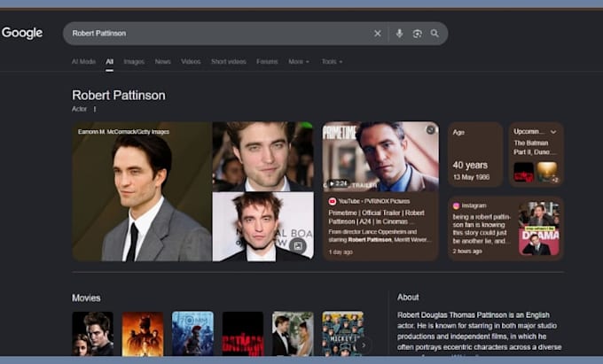Play the Primetime trailer video thumbnail
The width and height of the screenshot is (603, 364).
click(x=380, y=156)
